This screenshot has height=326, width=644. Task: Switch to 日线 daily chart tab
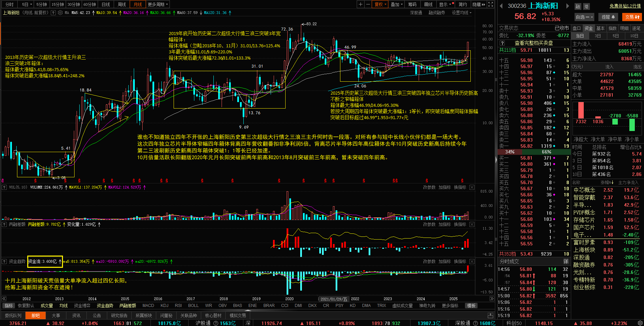[106, 4]
